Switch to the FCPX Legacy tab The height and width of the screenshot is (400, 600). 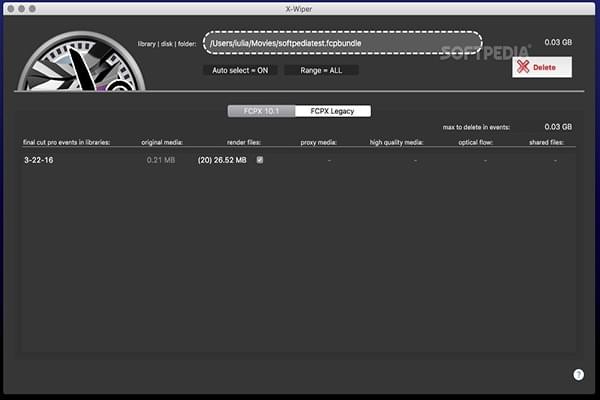[333, 111]
